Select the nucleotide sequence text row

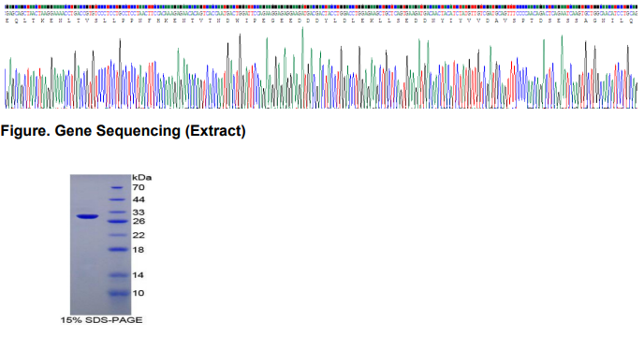pos(321,13)
